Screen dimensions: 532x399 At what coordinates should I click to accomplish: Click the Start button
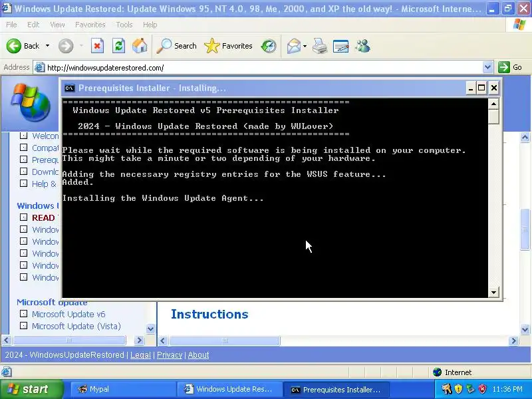click(x=32, y=389)
